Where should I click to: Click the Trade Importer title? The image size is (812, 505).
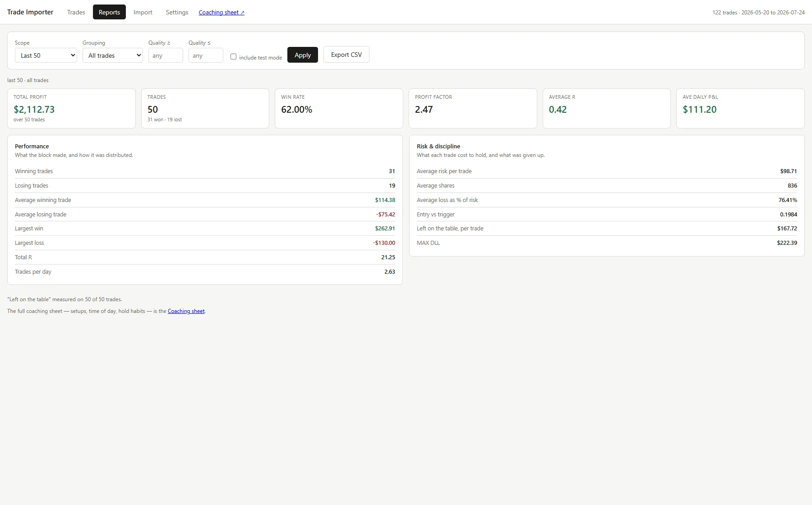click(x=30, y=12)
